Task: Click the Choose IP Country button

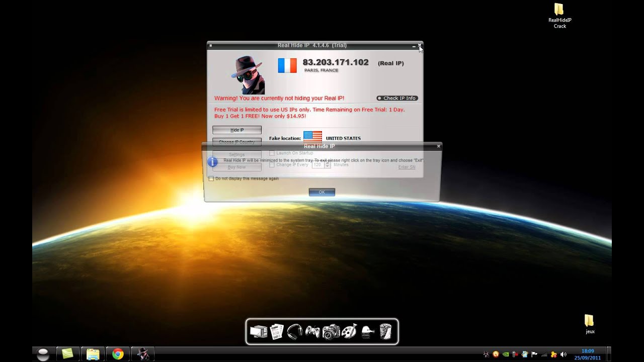Action: click(237, 142)
